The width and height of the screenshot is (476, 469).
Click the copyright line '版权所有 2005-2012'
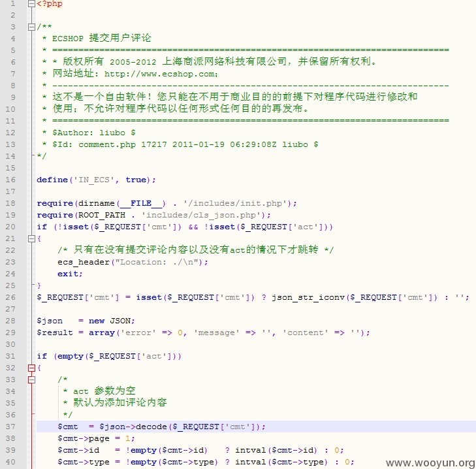(110, 61)
